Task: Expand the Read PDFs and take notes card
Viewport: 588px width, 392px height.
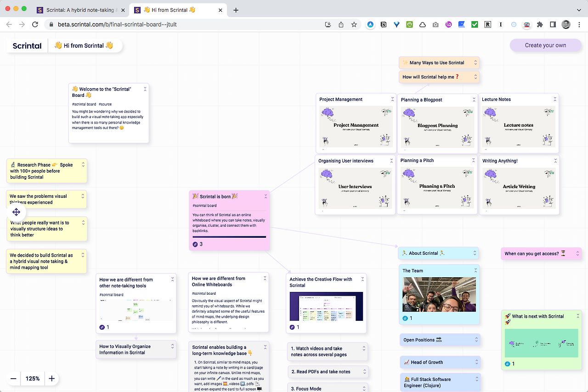Action: click(364, 371)
